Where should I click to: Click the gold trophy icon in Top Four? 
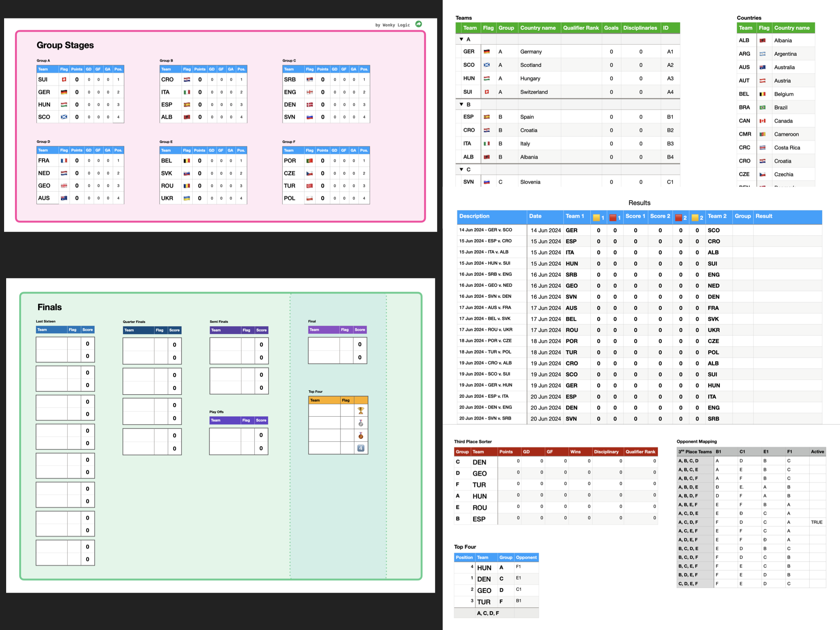pos(361,411)
